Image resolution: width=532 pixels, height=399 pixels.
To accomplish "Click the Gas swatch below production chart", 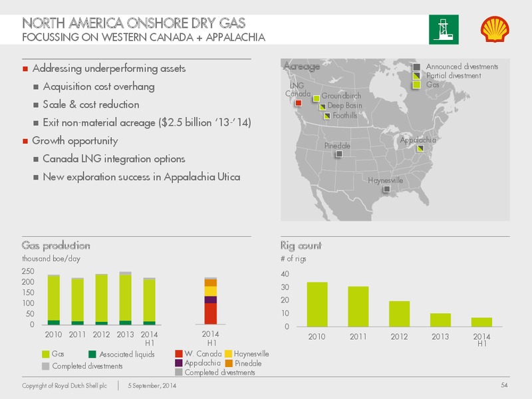I will (x=45, y=354).
